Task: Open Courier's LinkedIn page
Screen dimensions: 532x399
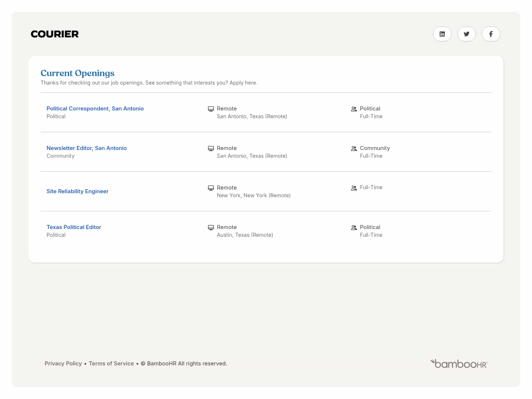Action: [442, 34]
